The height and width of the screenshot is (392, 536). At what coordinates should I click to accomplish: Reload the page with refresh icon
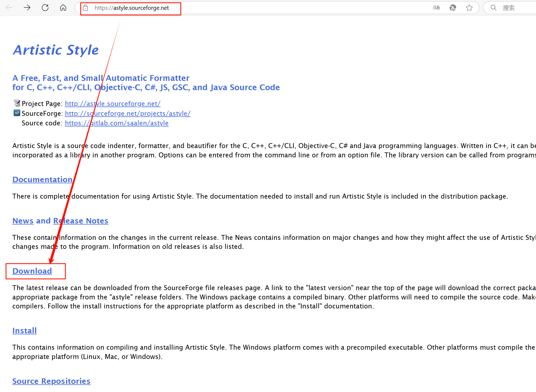point(45,8)
